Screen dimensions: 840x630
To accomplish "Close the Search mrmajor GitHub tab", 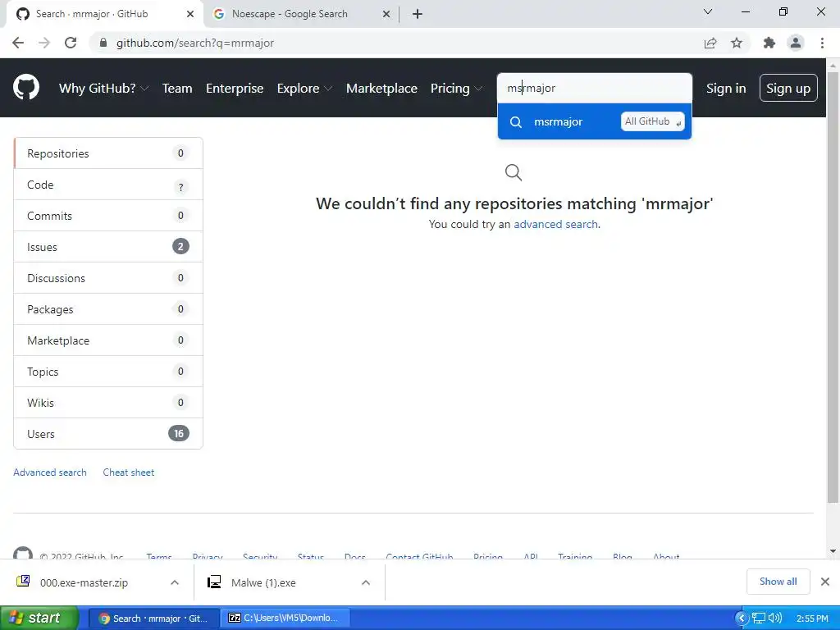I will [190, 14].
